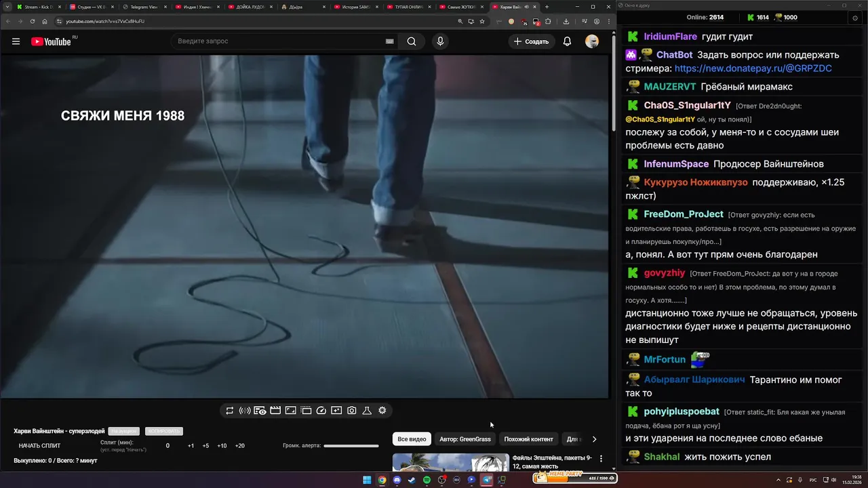Click the browser home button
Viewport: 868px width, 488px height.
45,21
